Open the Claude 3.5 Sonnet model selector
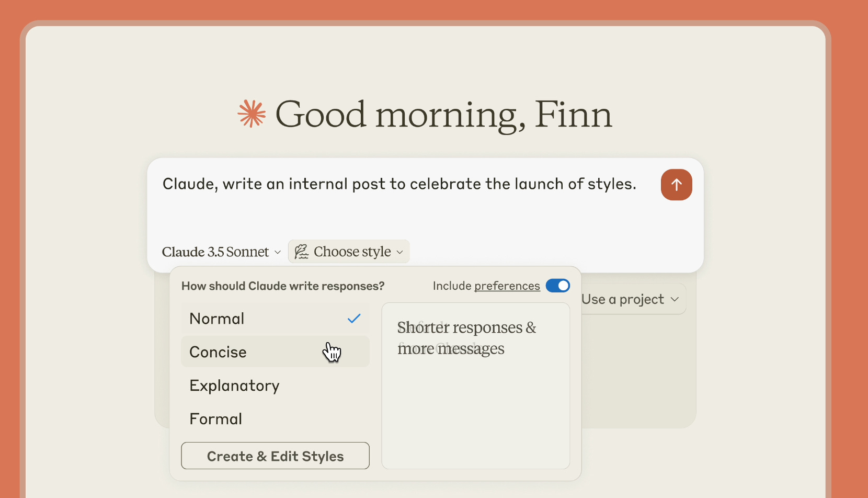Viewport: 868px width, 498px height. tap(222, 252)
